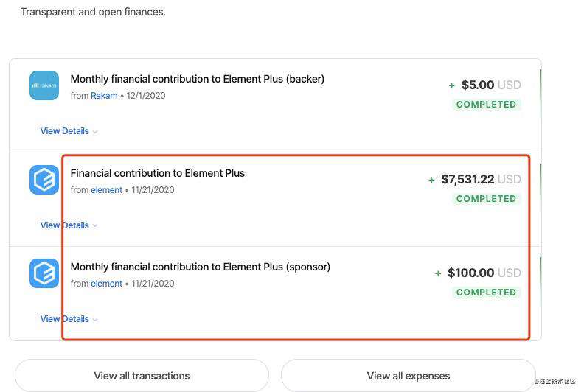Click the plus icon beside $100.00 USD
This screenshot has height=392, width=584.
coord(438,273)
